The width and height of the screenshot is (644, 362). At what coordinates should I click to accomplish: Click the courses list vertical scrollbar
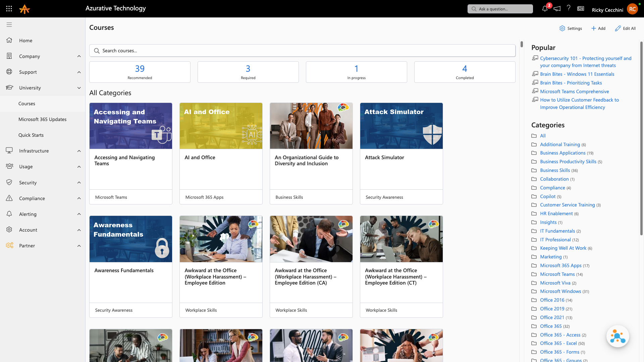522,44
